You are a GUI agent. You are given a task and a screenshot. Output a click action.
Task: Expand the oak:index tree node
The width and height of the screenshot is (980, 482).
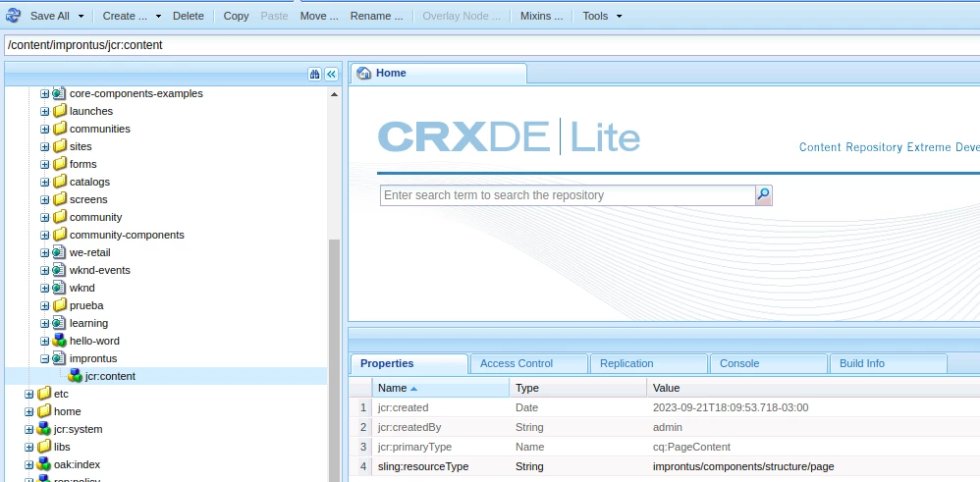pyautogui.click(x=28, y=465)
